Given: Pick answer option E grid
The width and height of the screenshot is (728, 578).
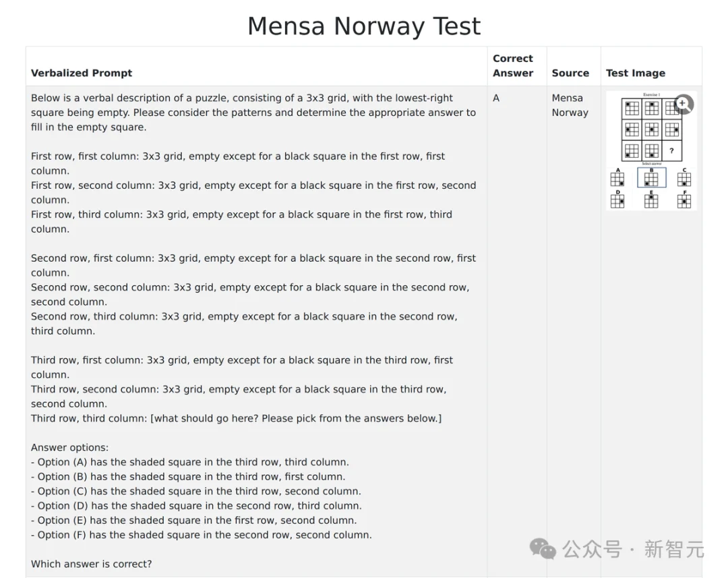Looking at the screenshot, I should 651,201.
